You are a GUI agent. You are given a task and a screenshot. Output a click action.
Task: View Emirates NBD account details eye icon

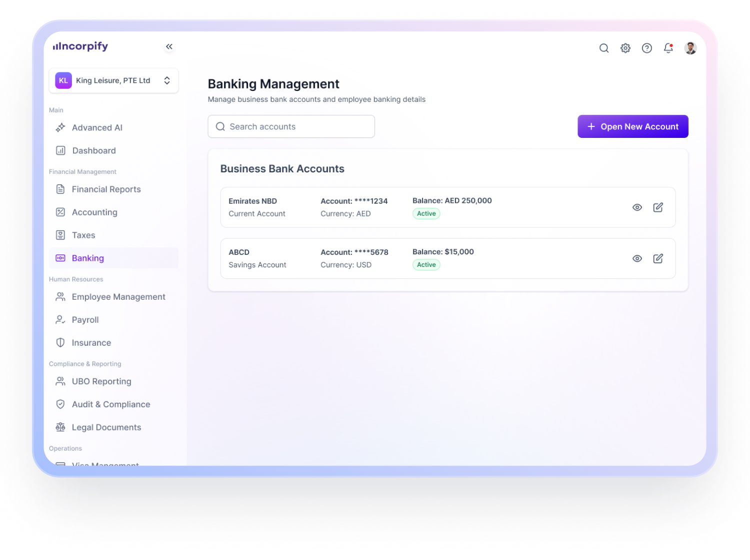click(x=637, y=207)
